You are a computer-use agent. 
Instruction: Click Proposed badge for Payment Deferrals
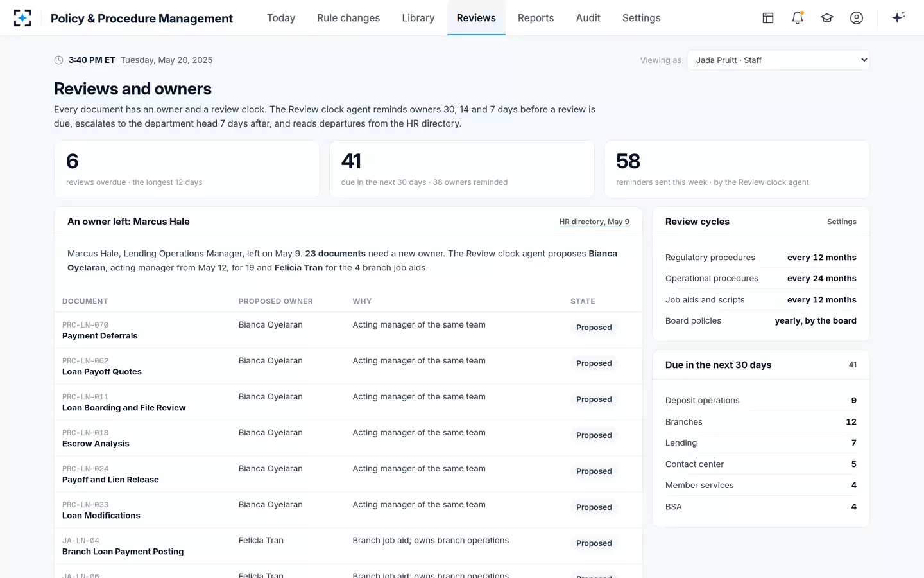594,328
